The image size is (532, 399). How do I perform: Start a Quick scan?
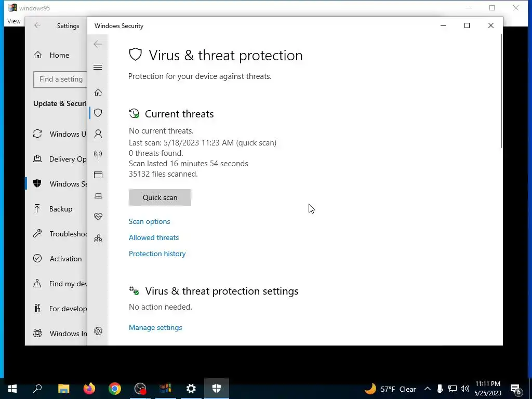160,197
